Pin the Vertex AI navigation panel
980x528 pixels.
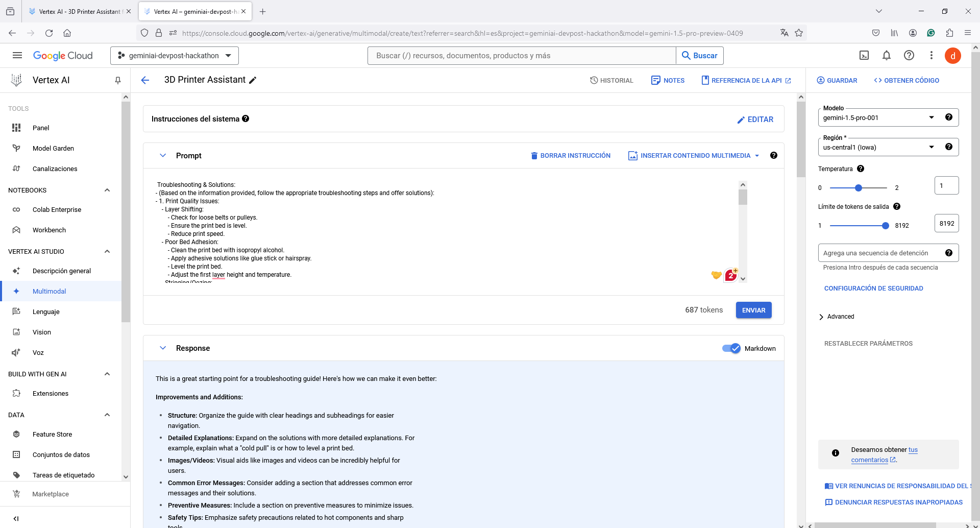point(118,80)
